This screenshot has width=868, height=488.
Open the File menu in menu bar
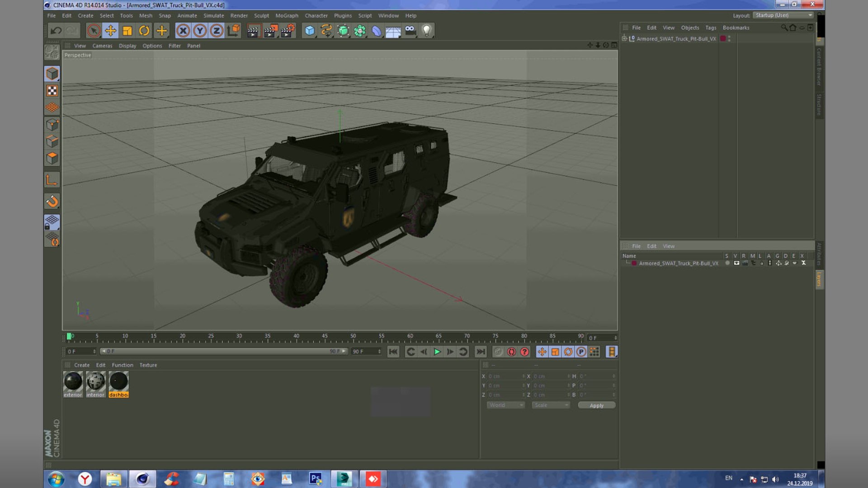point(52,15)
